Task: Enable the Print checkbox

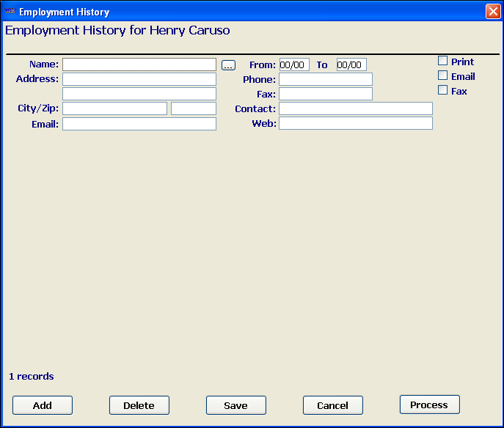Action: (442, 61)
